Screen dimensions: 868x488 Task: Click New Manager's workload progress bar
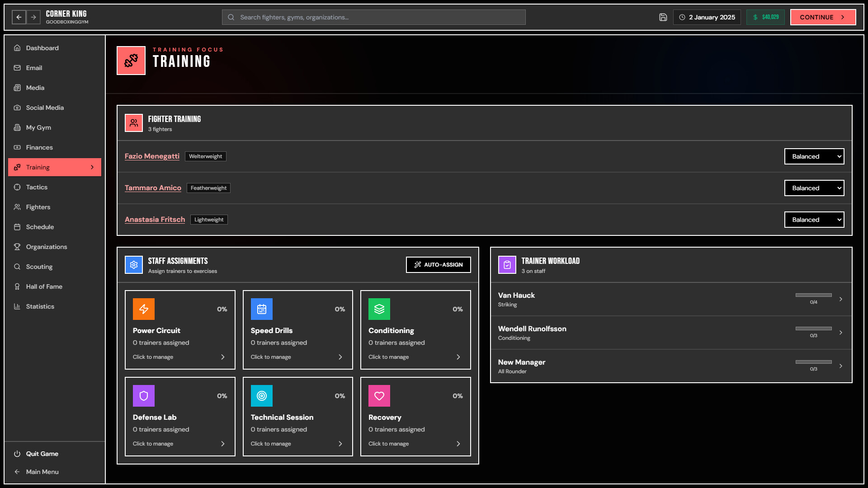click(x=813, y=362)
